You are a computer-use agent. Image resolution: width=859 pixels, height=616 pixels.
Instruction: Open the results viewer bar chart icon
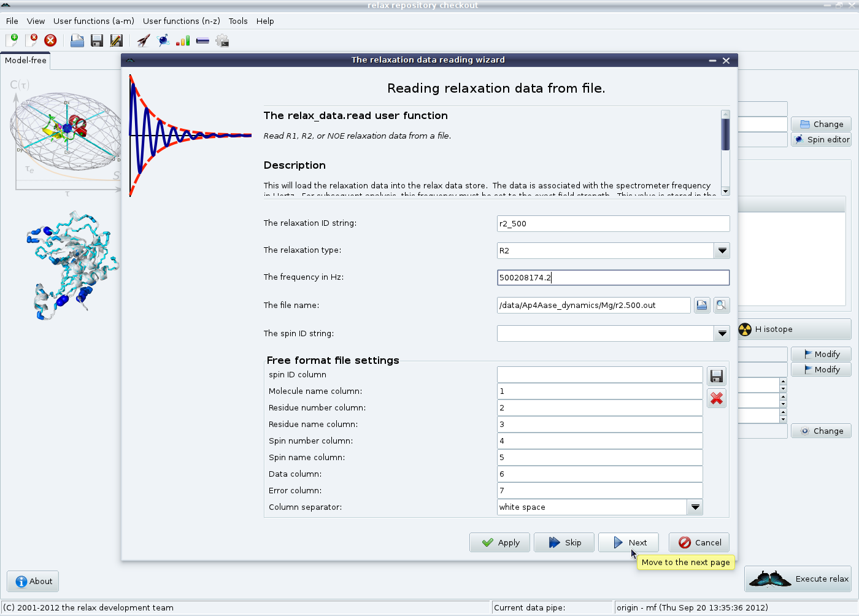click(x=183, y=40)
